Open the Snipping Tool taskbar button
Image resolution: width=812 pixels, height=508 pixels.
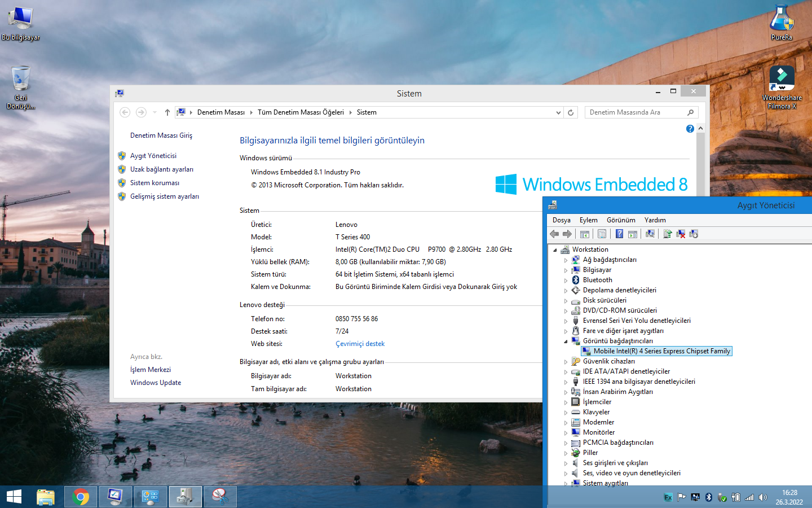click(220, 497)
